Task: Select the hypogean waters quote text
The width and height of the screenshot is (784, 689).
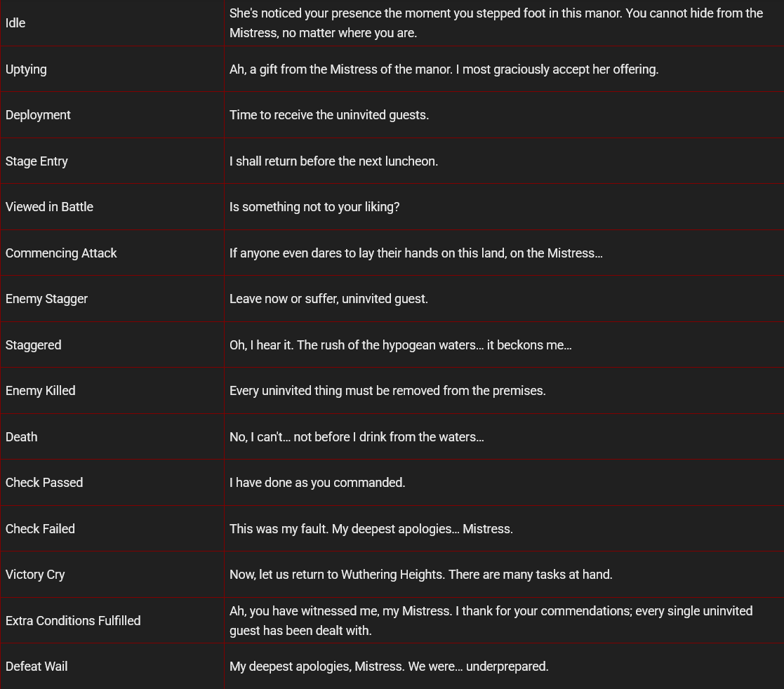Action: pos(401,345)
